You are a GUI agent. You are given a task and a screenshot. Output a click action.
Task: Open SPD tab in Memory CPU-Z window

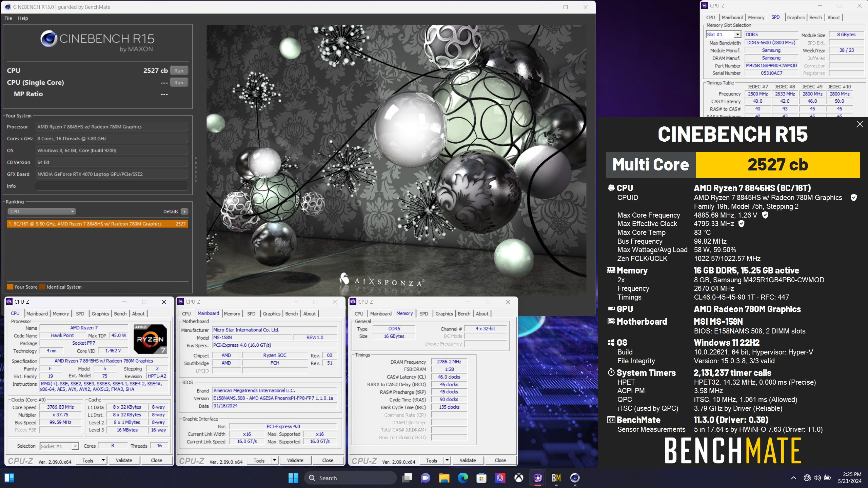[424, 314]
